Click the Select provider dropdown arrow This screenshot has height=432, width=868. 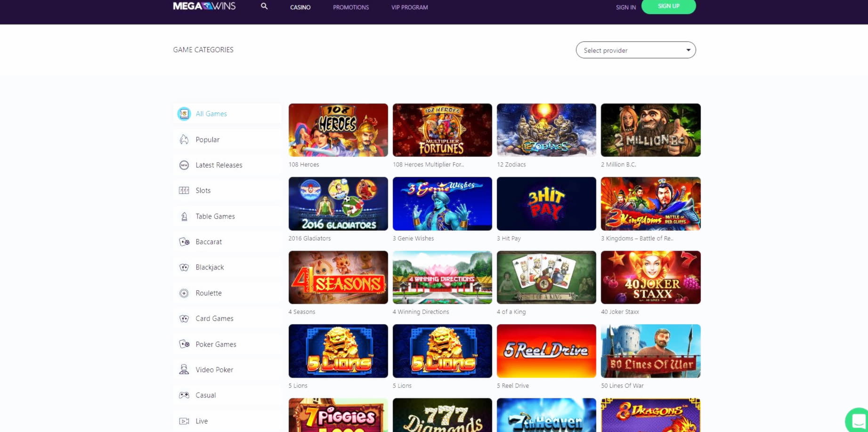tap(688, 50)
